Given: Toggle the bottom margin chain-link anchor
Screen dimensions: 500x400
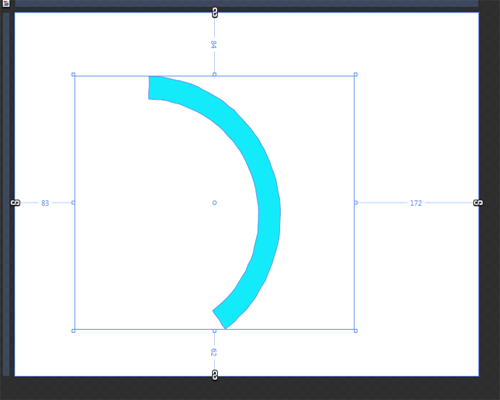Looking at the screenshot, I should pos(215,375).
